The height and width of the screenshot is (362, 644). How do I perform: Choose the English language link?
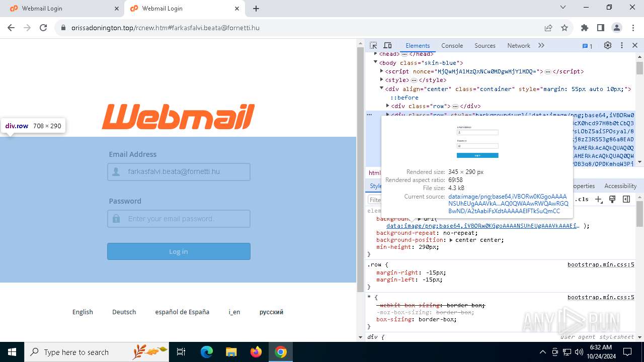click(x=83, y=312)
